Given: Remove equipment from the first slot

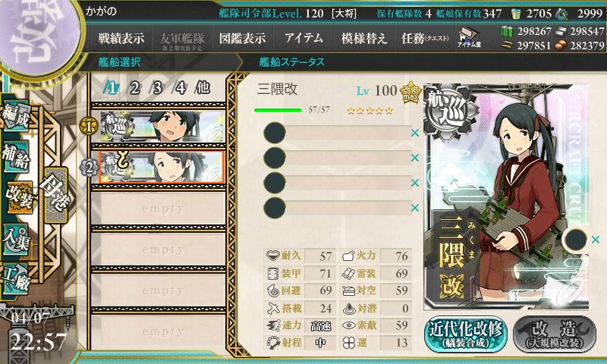Looking at the screenshot, I should coord(415,133).
